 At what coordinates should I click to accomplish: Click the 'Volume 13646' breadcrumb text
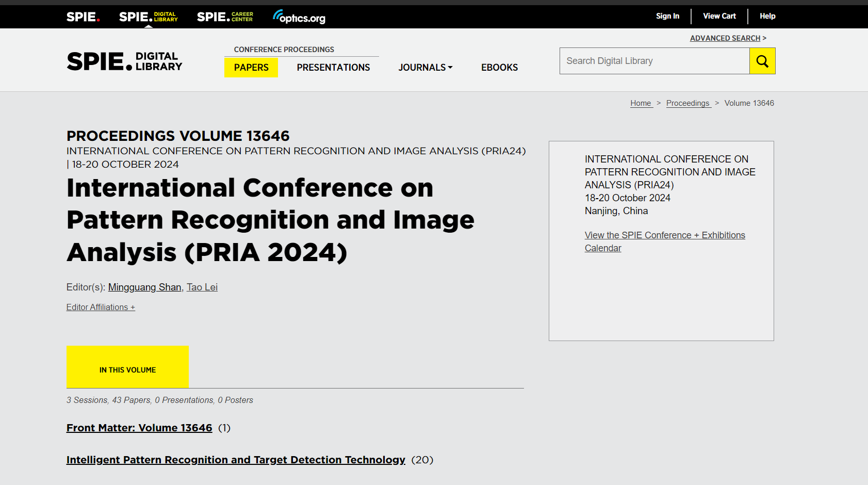pyautogui.click(x=749, y=103)
